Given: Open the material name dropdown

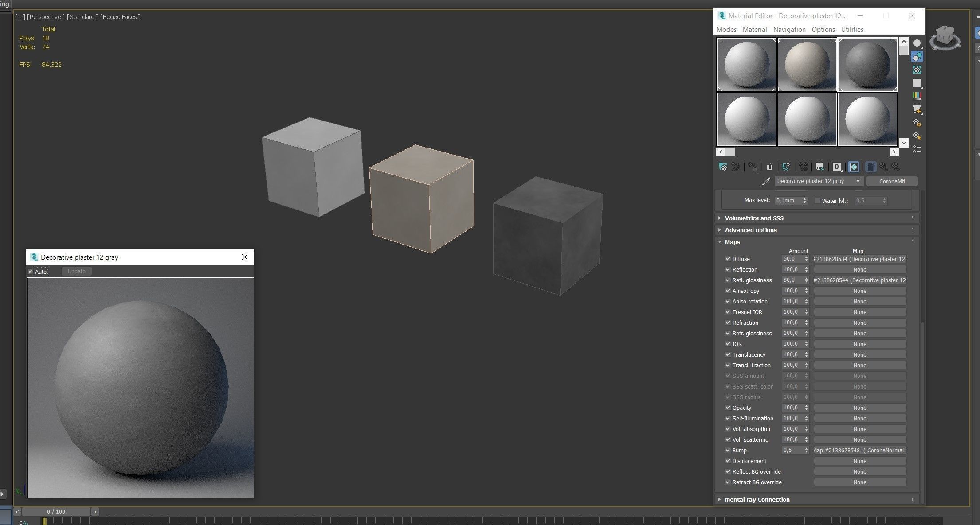Looking at the screenshot, I should point(858,181).
